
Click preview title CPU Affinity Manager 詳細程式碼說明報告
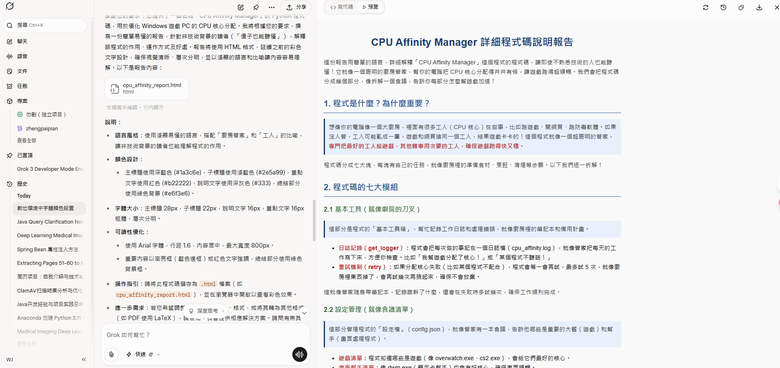[472, 42]
